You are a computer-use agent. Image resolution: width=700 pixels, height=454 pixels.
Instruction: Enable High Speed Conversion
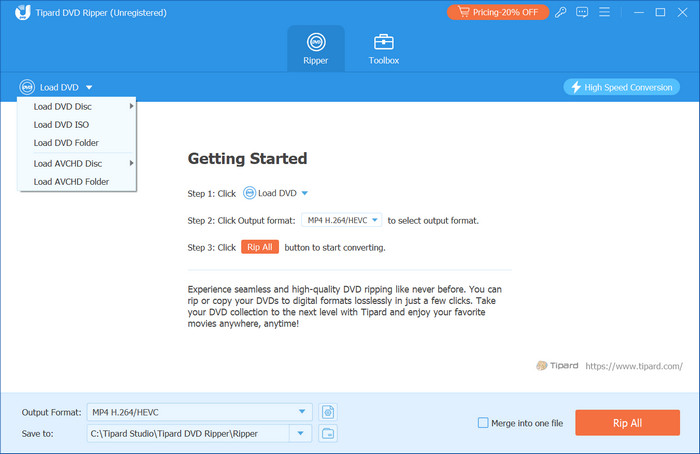point(621,87)
